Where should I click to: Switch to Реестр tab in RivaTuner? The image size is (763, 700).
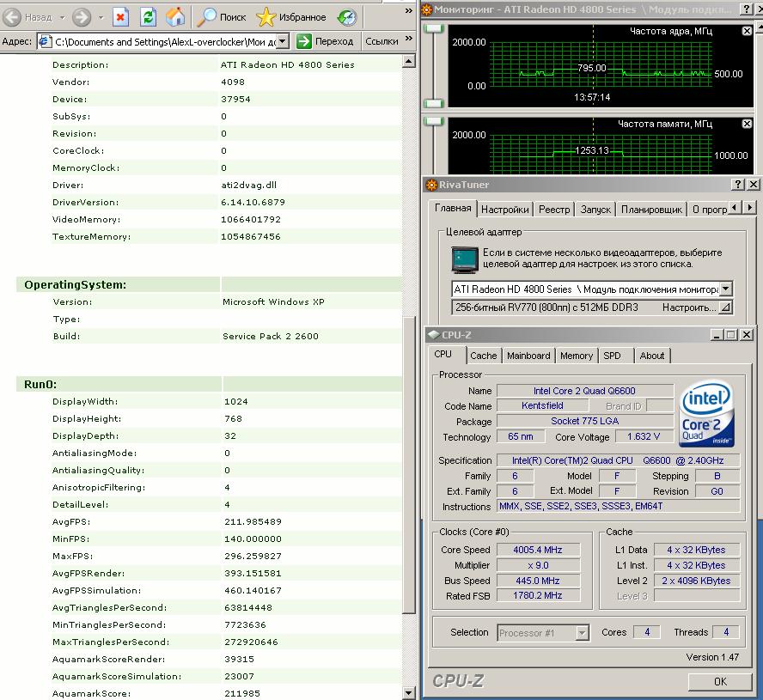pyautogui.click(x=554, y=210)
